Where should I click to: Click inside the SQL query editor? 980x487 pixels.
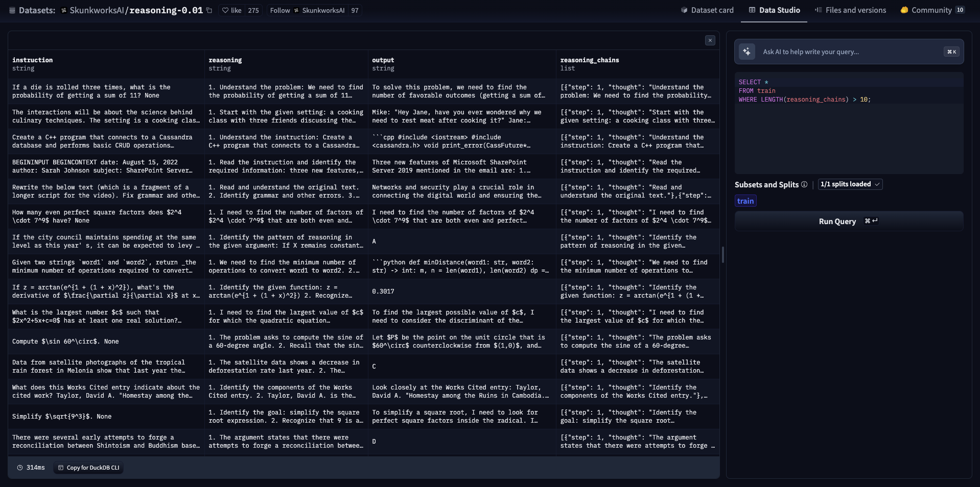(848, 133)
